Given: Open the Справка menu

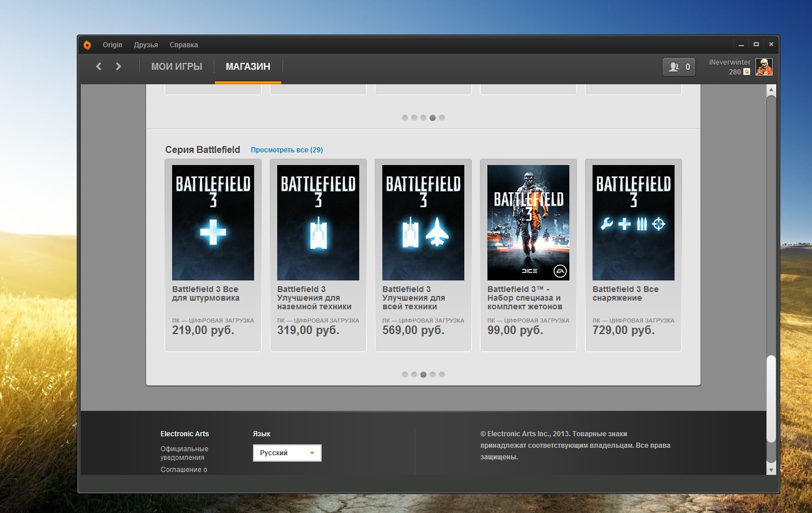Looking at the screenshot, I should pyautogui.click(x=184, y=45).
